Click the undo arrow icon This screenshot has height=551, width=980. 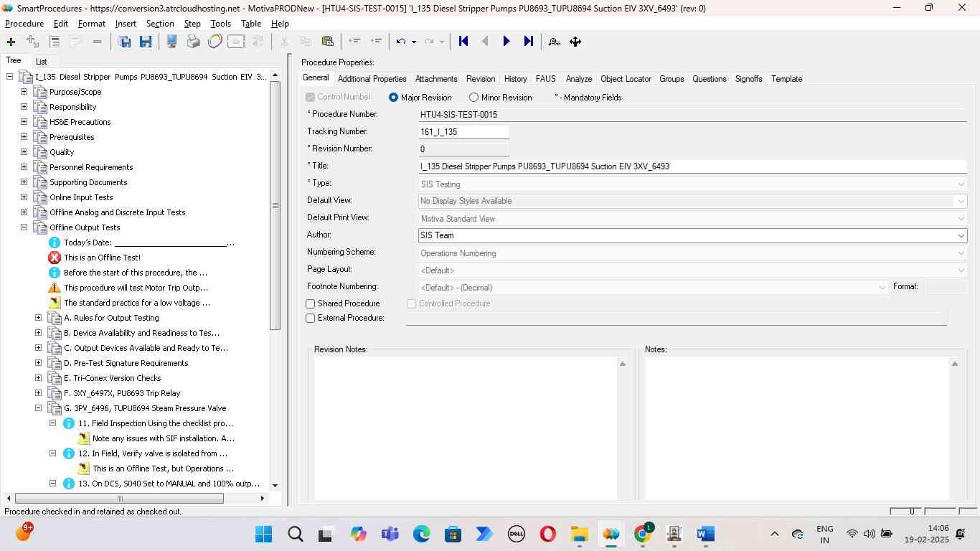(x=401, y=42)
